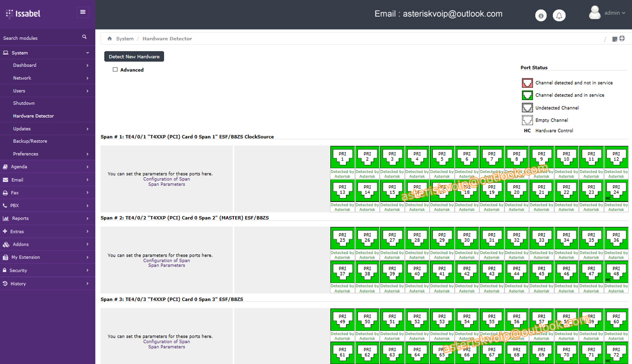Select PRI port 1 icon
The image size is (632, 364).
(342, 157)
